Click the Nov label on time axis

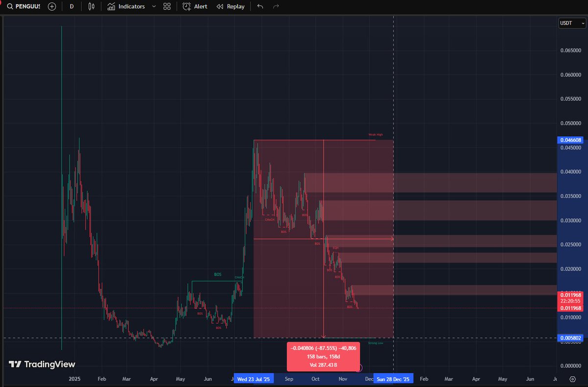pos(343,379)
